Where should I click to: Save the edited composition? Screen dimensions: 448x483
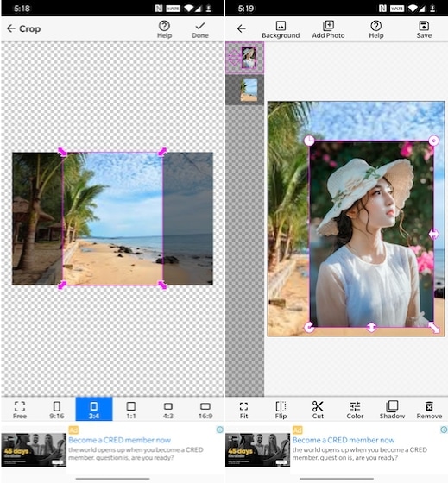tap(424, 29)
